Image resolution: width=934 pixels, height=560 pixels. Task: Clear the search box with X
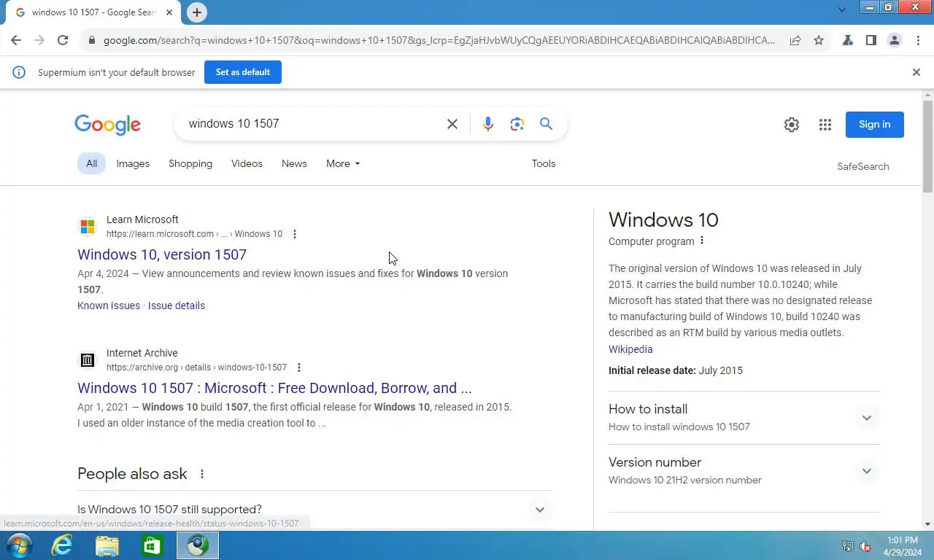[452, 124]
